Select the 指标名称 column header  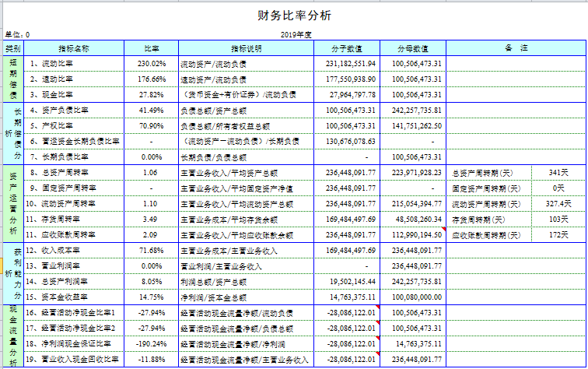pos(74,48)
